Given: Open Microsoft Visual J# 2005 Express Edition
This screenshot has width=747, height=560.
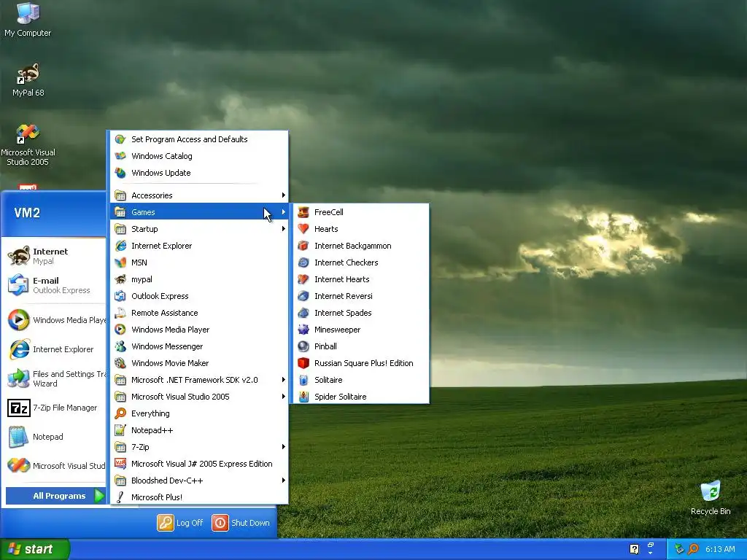Looking at the screenshot, I should pos(199,463).
